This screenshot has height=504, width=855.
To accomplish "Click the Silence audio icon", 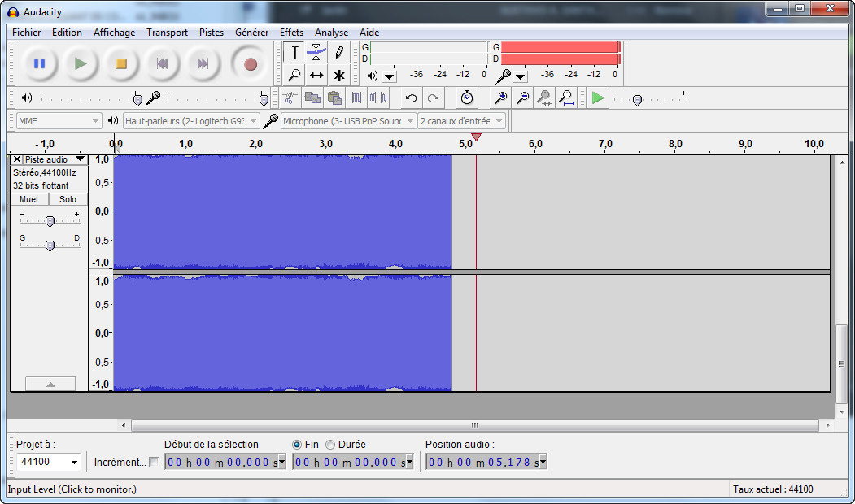I will [378, 98].
